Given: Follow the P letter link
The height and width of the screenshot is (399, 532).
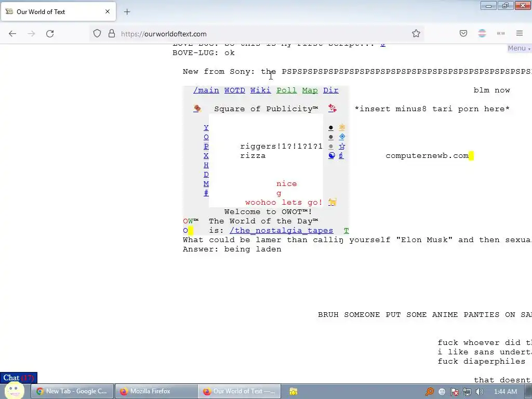Looking at the screenshot, I should [x=206, y=147].
